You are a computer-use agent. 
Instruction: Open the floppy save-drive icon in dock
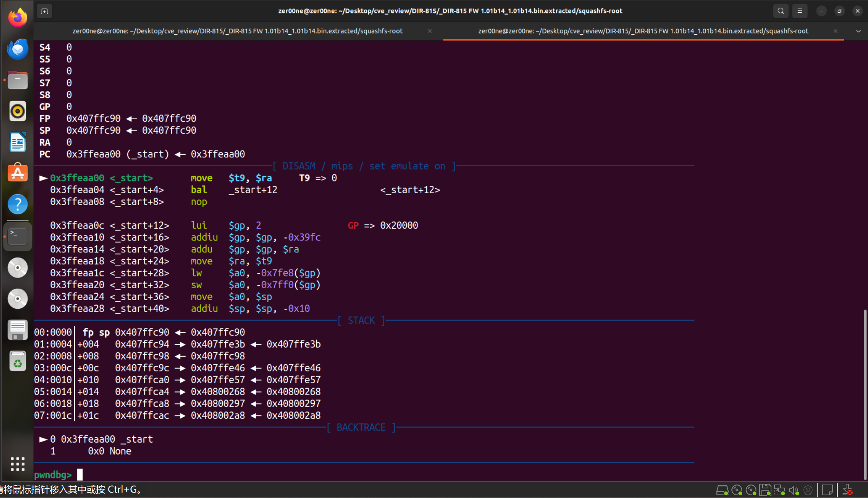pos(18,330)
